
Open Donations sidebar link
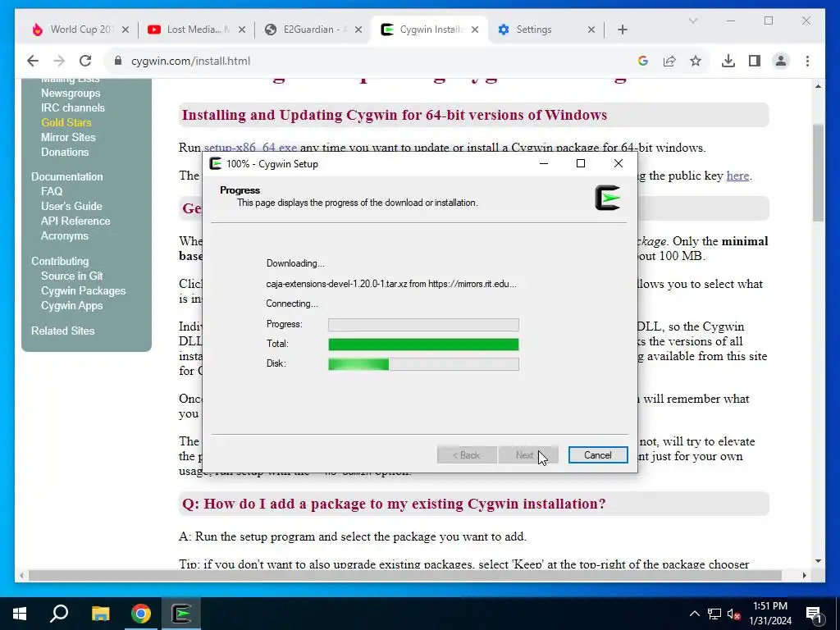65,152
